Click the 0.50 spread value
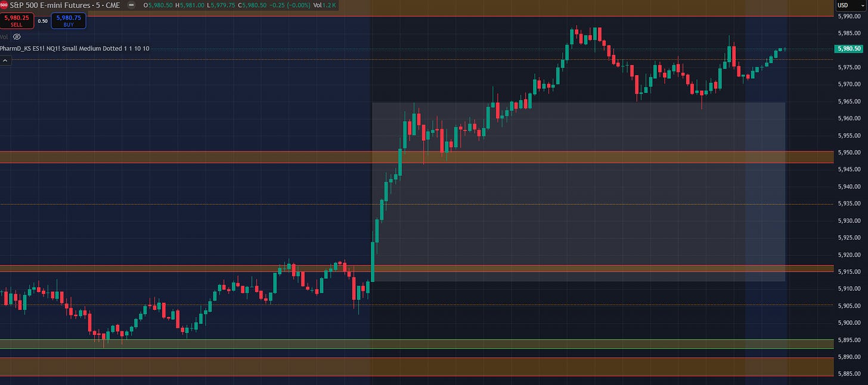Screen dimensions: 868x385 point(42,21)
